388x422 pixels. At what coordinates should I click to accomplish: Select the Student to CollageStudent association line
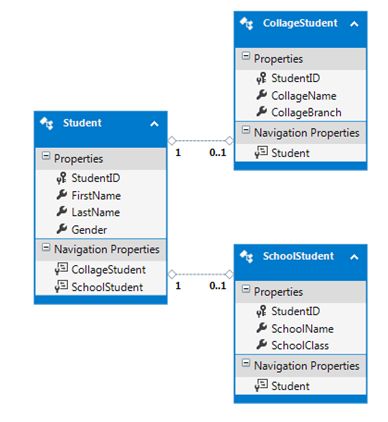tap(201, 141)
